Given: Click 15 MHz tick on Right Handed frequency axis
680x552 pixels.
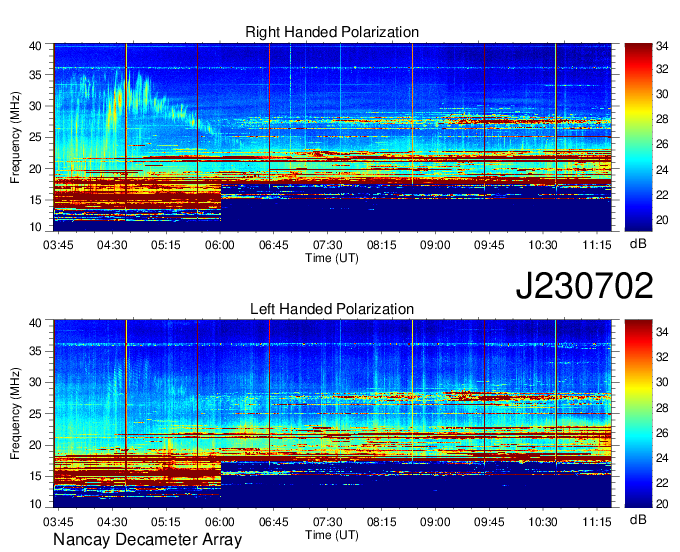Looking at the screenshot, I should 35,200.
